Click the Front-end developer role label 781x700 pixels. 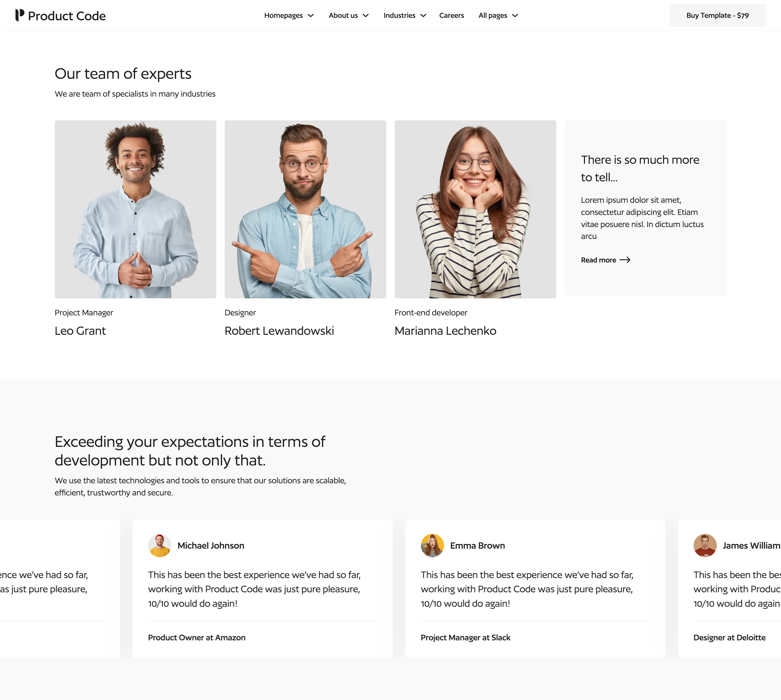pyautogui.click(x=431, y=313)
